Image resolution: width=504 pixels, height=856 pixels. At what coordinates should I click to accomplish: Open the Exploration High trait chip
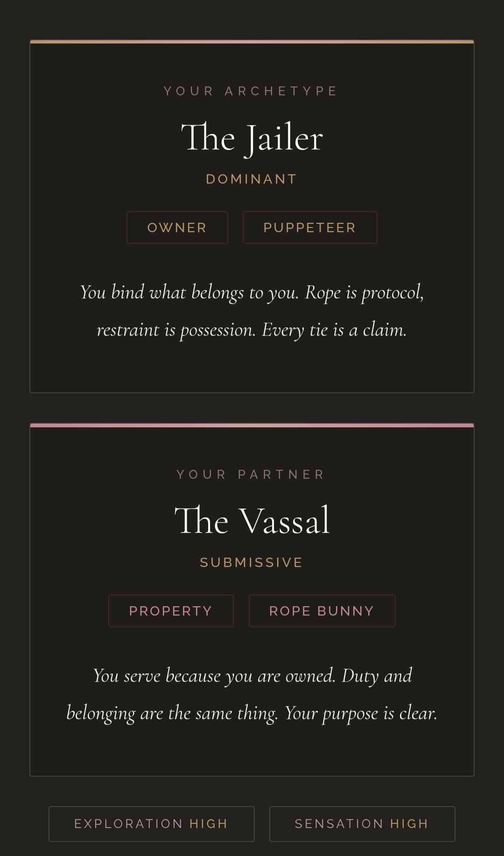pos(152,824)
